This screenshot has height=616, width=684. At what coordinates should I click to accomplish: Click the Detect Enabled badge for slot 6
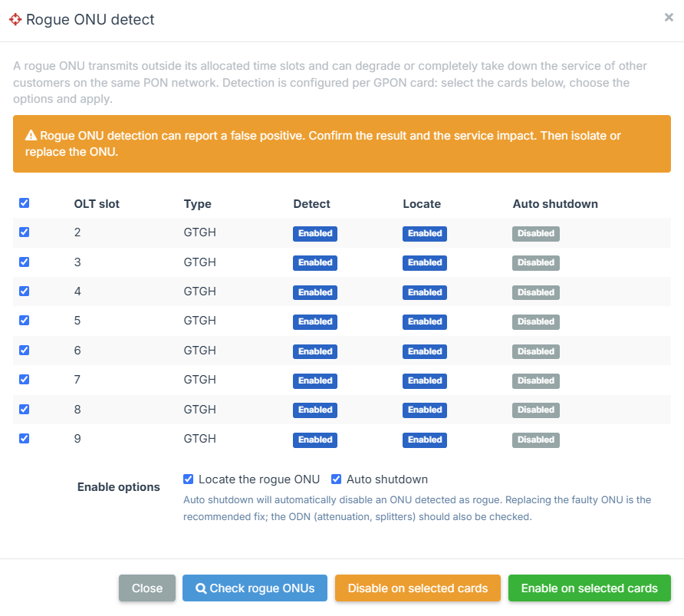(315, 351)
